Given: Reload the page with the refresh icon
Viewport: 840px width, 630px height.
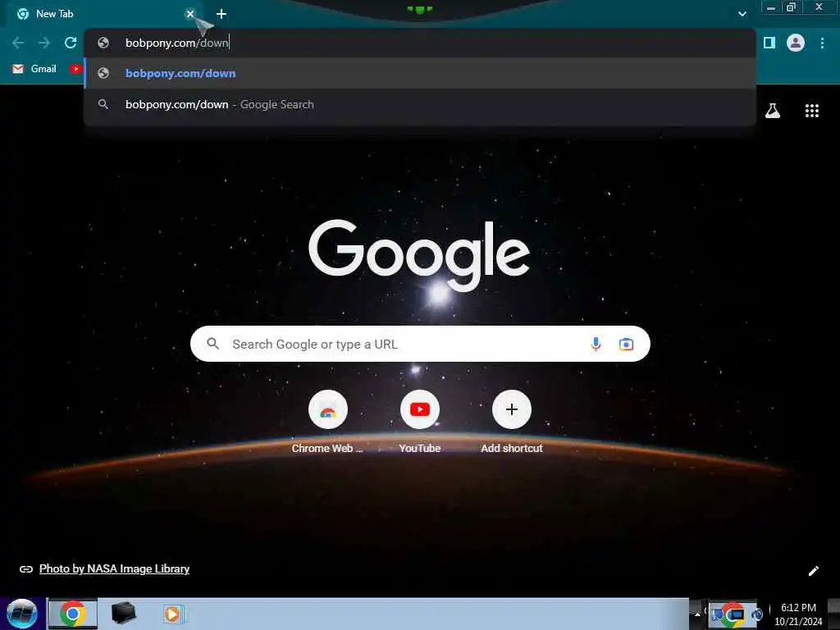Looking at the screenshot, I should click(71, 43).
